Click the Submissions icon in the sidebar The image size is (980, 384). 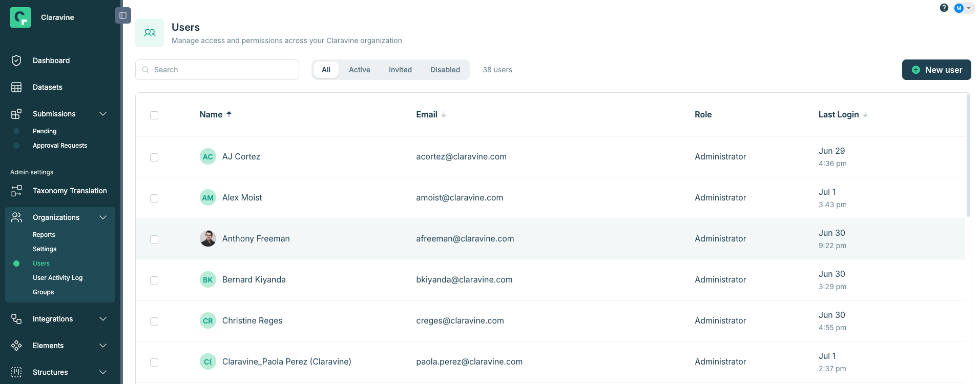(16, 114)
